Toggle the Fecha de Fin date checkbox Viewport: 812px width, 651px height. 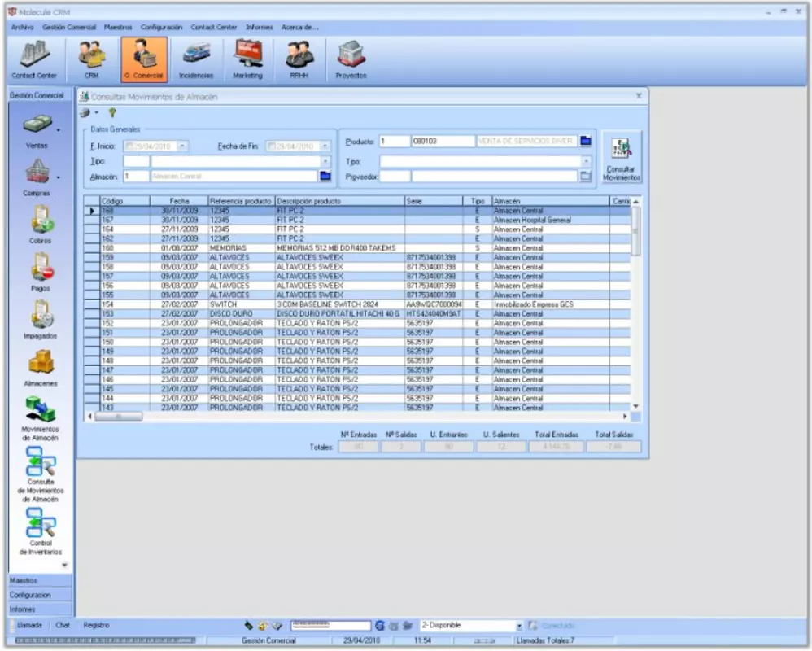[272, 146]
